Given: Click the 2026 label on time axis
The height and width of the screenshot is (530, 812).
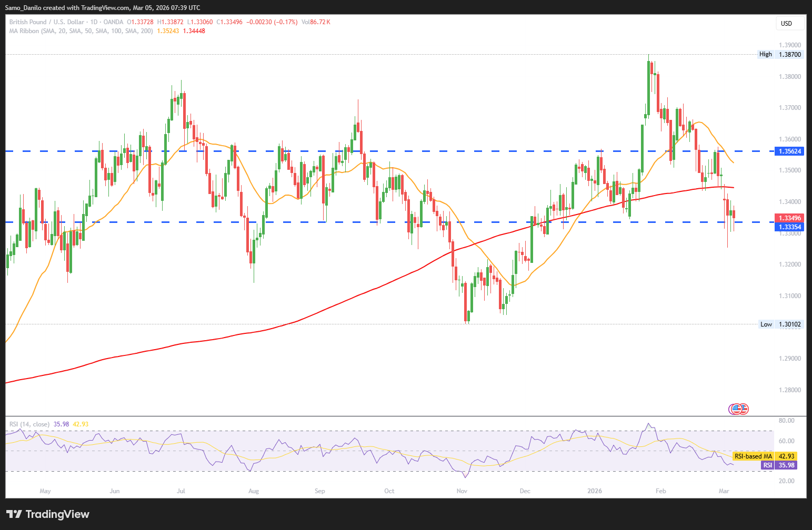Looking at the screenshot, I should [x=595, y=491].
